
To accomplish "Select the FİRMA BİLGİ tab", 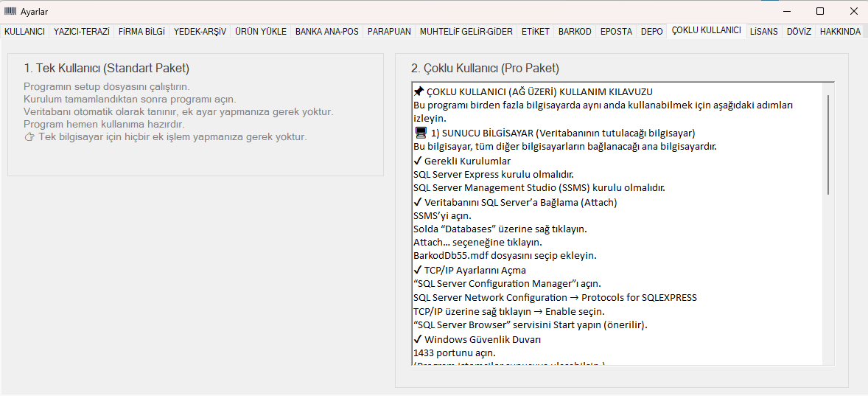I will tap(141, 32).
